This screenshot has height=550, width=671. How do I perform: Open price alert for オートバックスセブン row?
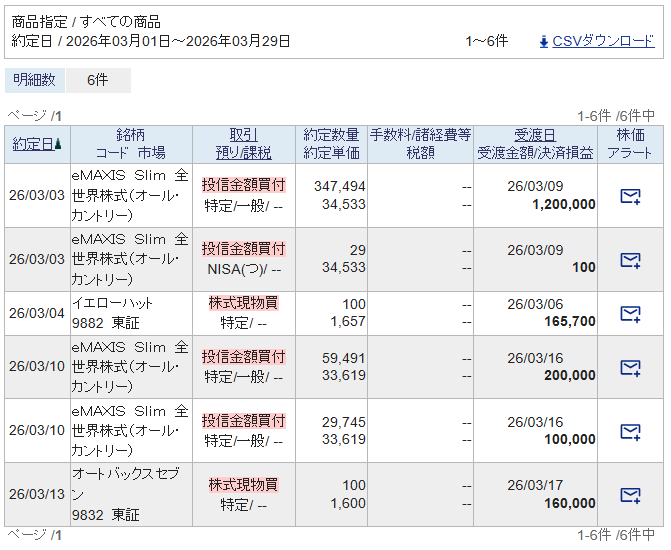coord(630,495)
